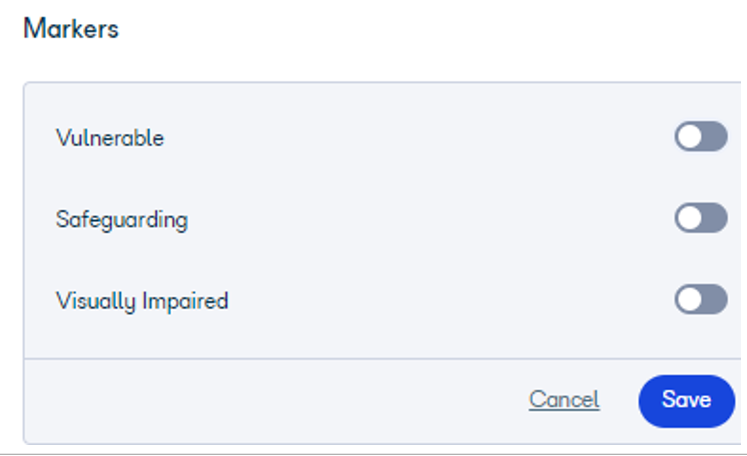Click the Vulnerable label text

click(x=110, y=138)
